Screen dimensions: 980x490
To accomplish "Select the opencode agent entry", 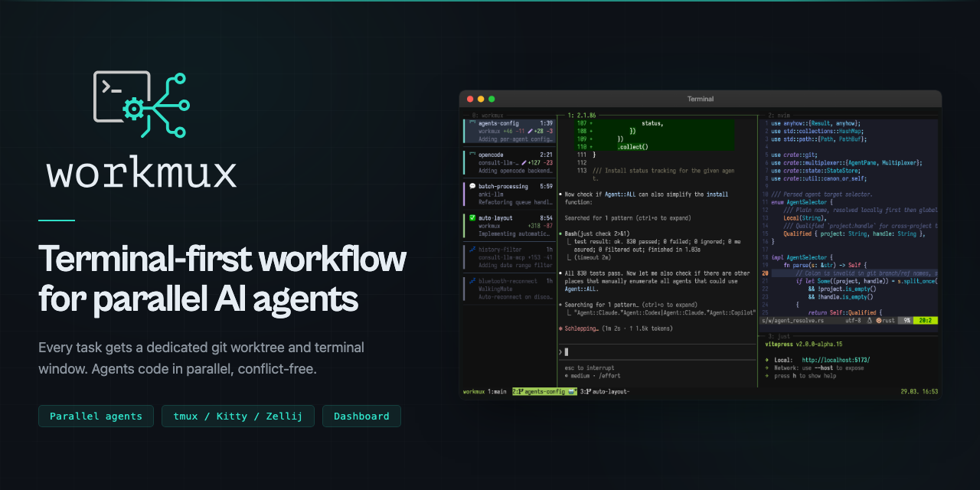I will 509,162.
